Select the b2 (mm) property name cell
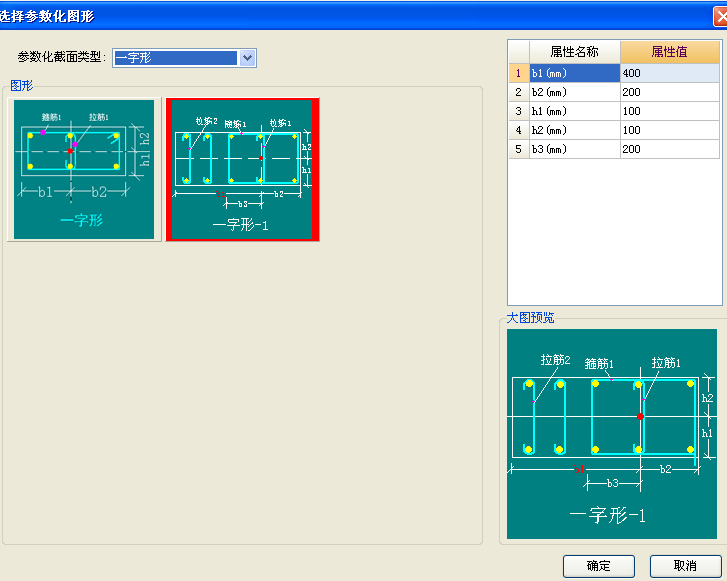The image size is (727, 581). point(574,92)
